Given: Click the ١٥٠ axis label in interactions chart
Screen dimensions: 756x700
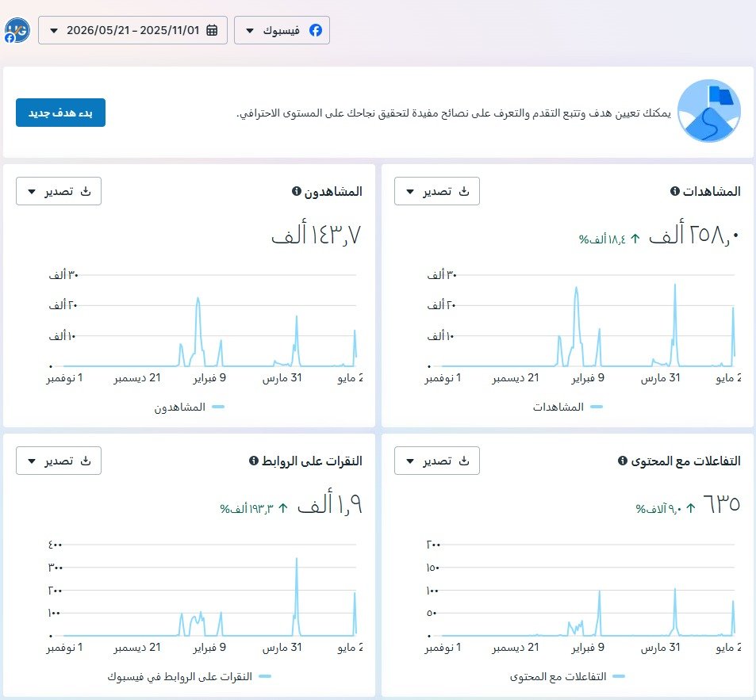Looking at the screenshot, I should tap(433, 568).
